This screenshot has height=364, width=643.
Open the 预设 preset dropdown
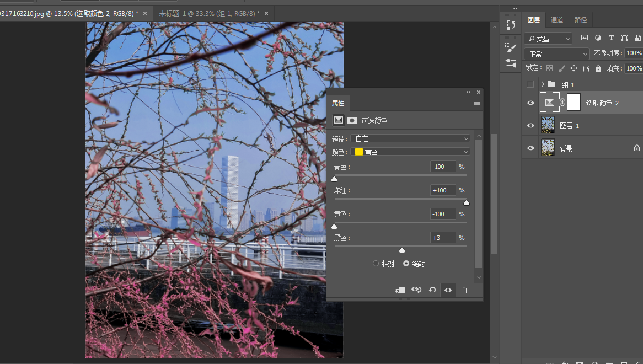[411, 138]
